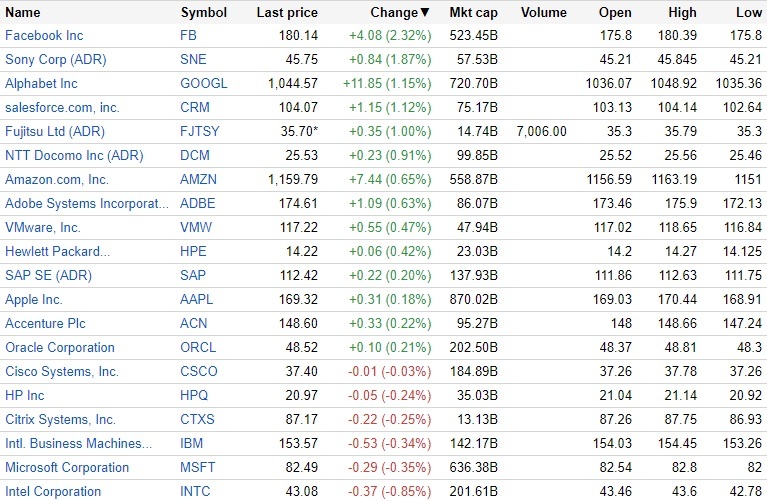Open salesforce.com, inc. company page
Screen dimensions: 767x501
(x=62, y=108)
